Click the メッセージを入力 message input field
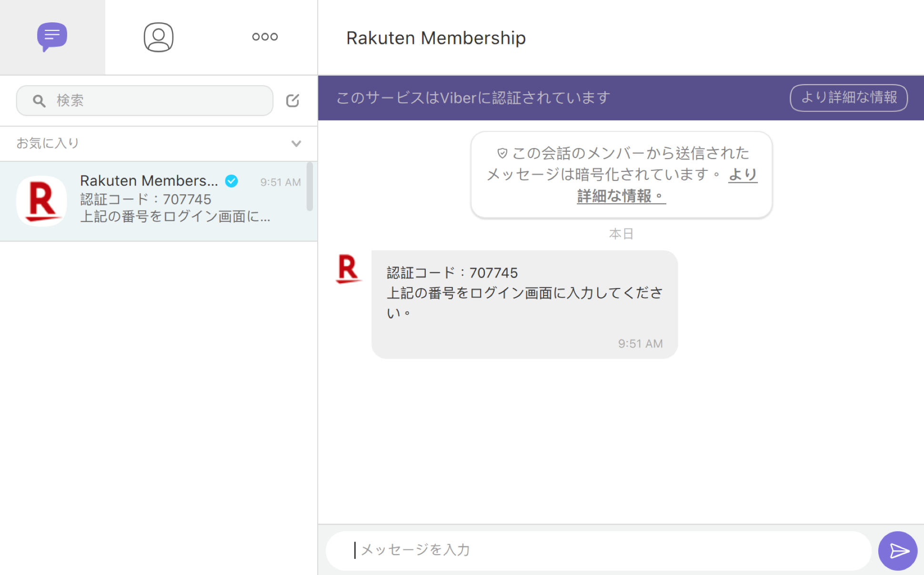This screenshot has width=924, height=575. [x=599, y=550]
